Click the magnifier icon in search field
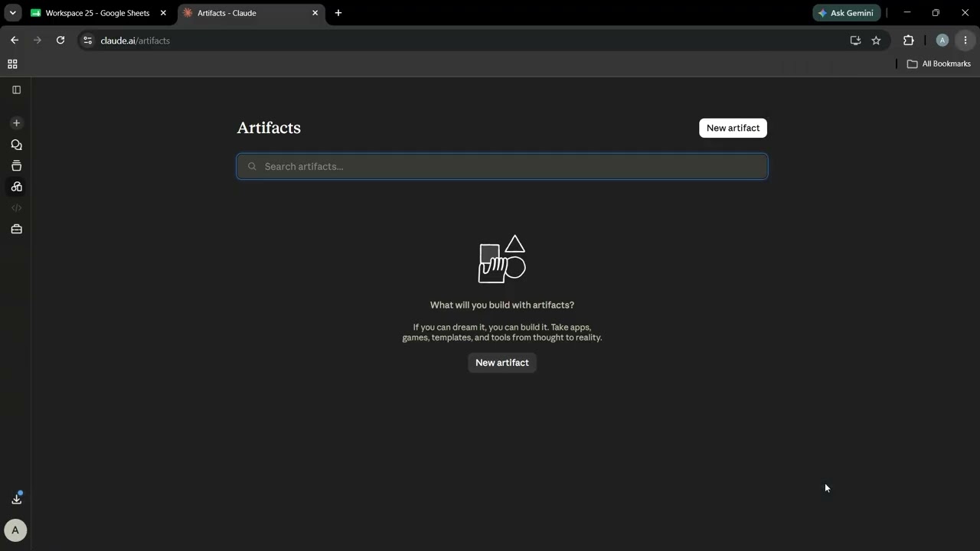 [x=252, y=166]
